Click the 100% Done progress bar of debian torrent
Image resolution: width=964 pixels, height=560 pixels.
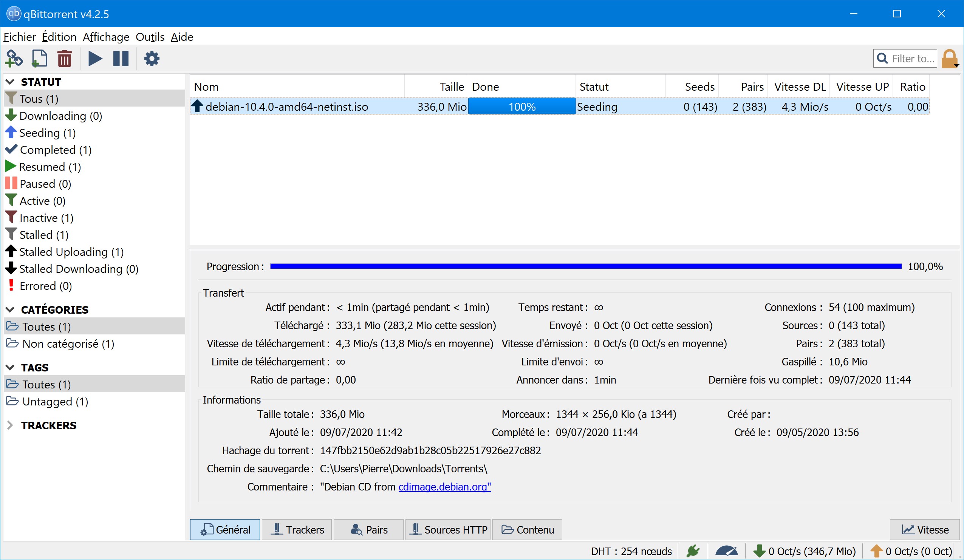coord(522,106)
